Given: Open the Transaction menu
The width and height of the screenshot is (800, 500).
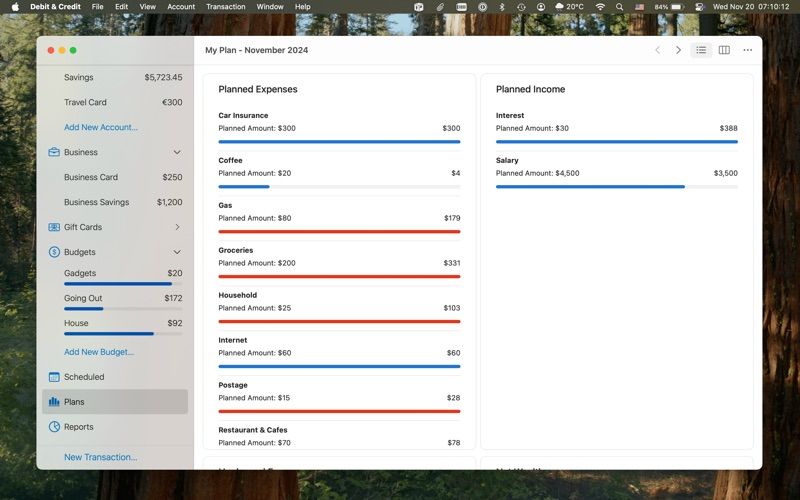Looking at the screenshot, I should [226, 7].
